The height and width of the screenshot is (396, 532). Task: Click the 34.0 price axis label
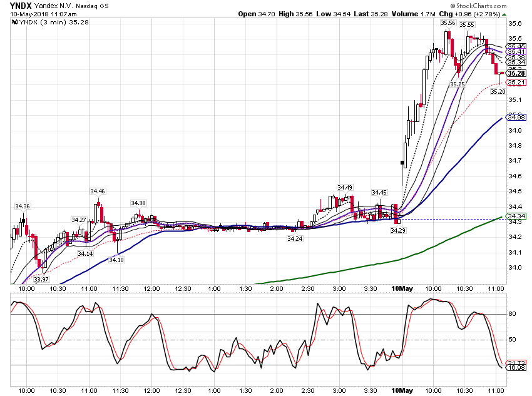pos(515,268)
